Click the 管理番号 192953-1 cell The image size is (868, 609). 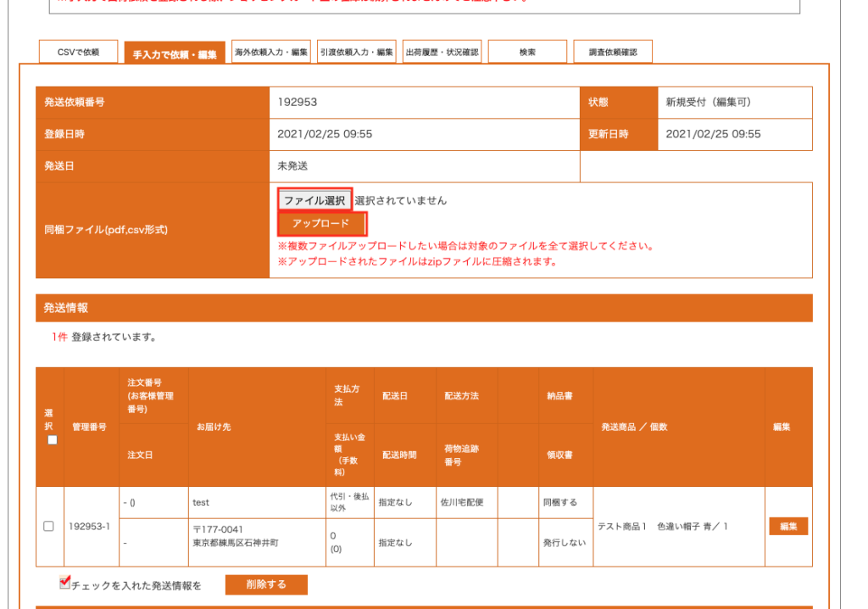coord(89,527)
